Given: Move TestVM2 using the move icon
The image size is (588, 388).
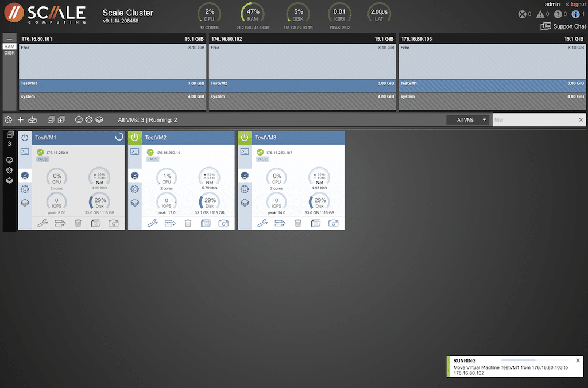Looking at the screenshot, I should tap(170, 223).
